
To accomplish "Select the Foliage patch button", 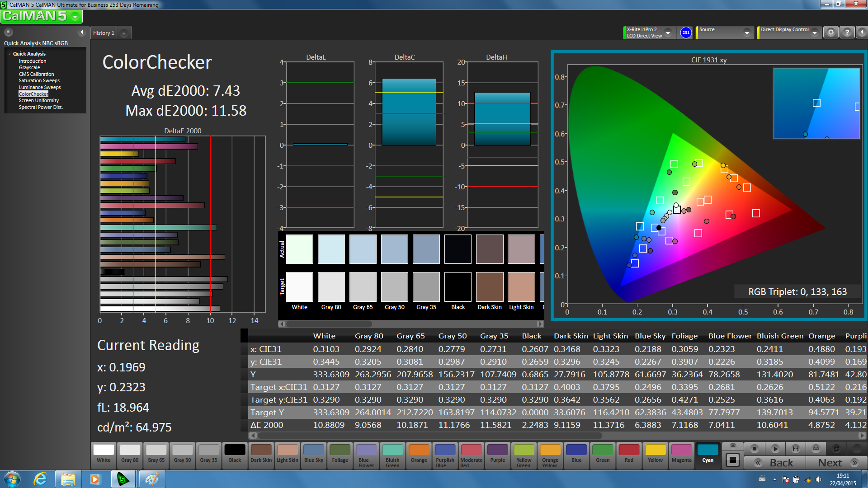I will point(340,455).
